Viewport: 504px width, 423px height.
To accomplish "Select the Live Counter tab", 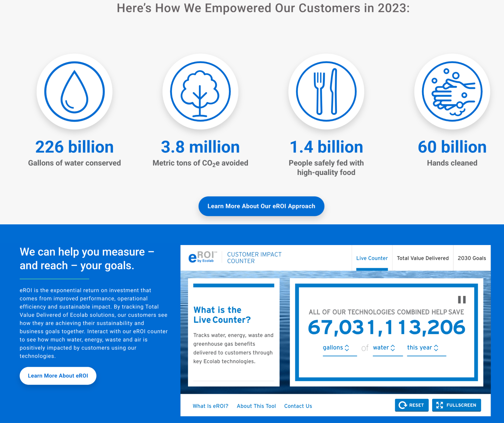I will click(372, 258).
